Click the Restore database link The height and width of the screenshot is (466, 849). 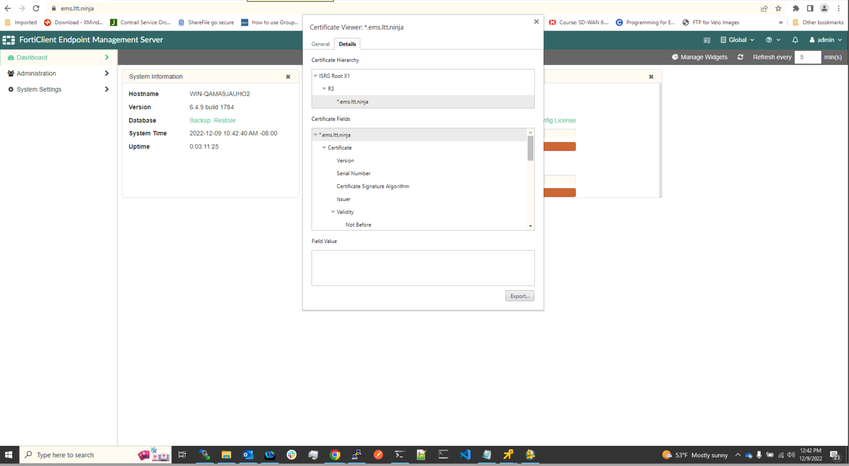point(225,121)
